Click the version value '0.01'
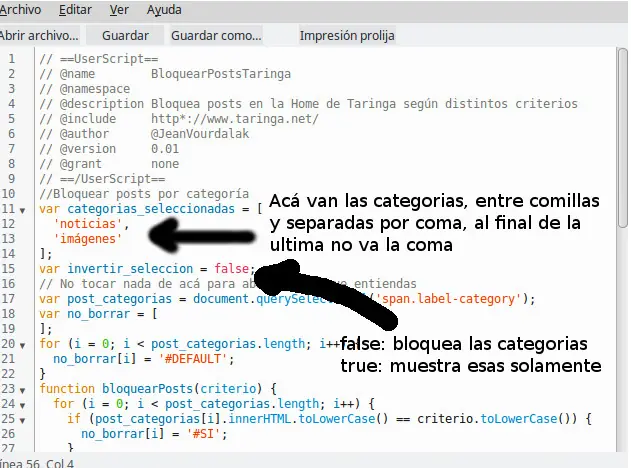The image size is (631, 468). 165,149
